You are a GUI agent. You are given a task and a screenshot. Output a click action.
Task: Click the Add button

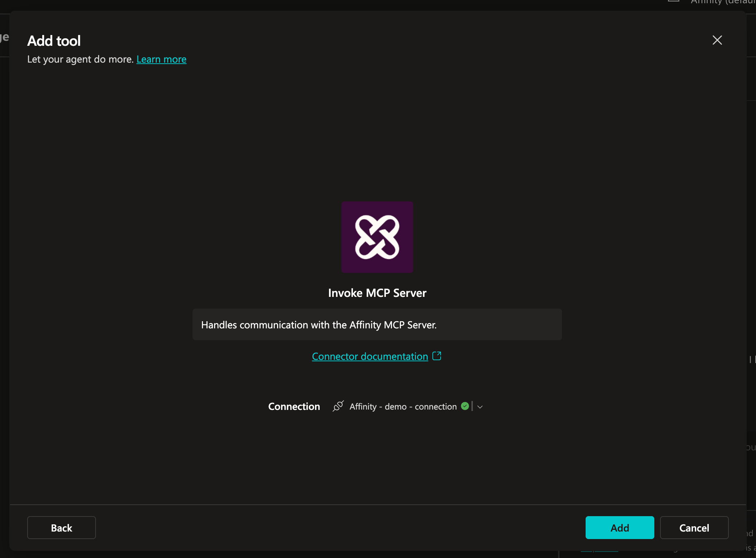coord(620,528)
